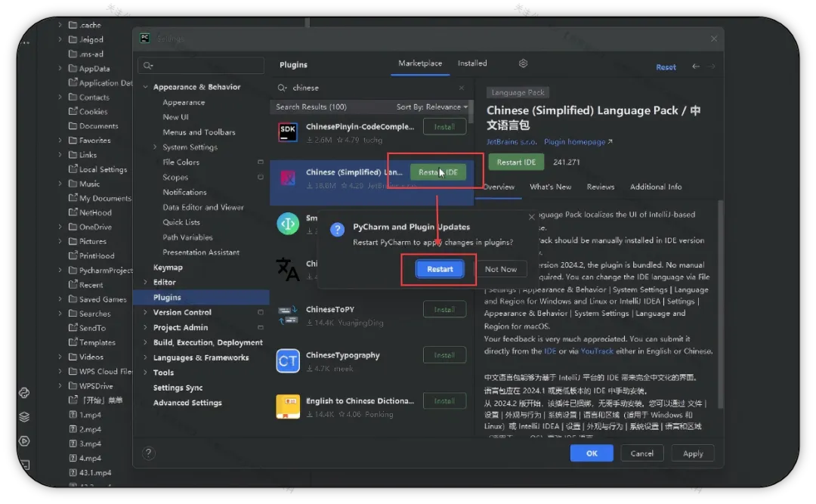This screenshot has height=504, width=816.
Task: Expand Build, Execution, Deployment section
Action: [145, 342]
